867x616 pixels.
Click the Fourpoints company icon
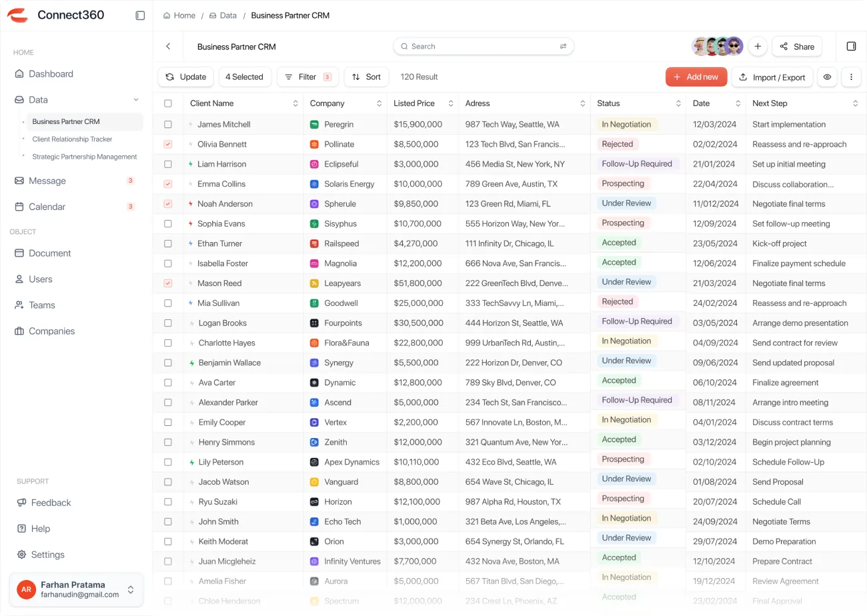click(314, 323)
